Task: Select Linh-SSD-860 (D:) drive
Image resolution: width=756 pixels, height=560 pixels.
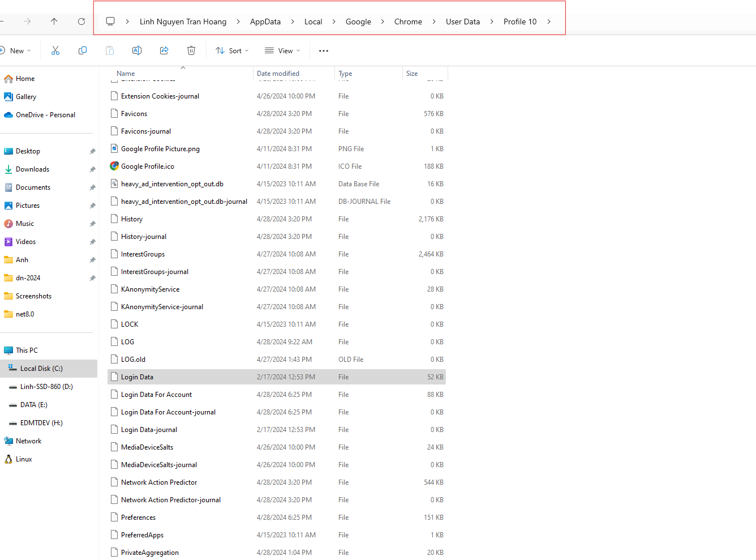Action: (x=46, y=387)
